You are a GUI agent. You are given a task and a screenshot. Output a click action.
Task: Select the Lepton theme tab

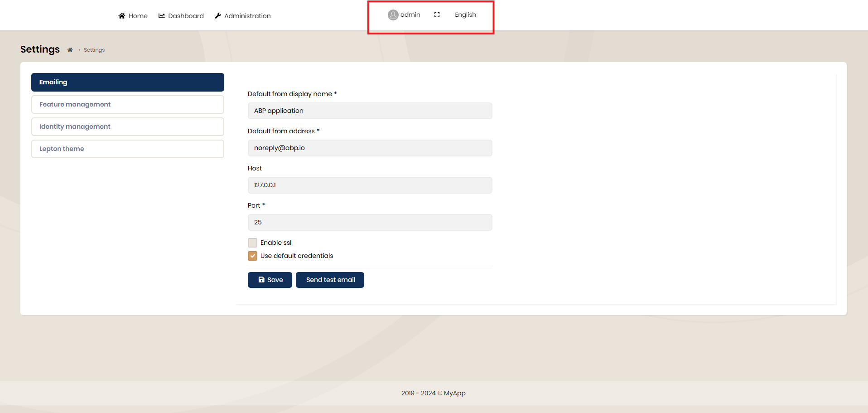pos(127,149)
